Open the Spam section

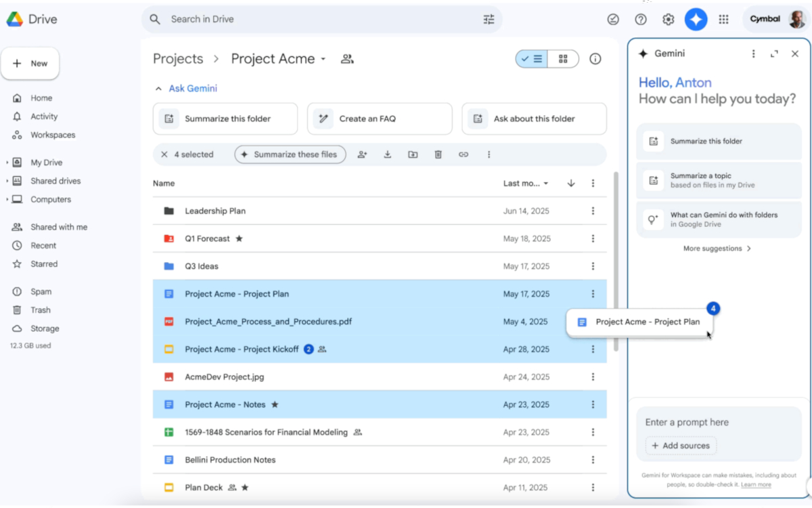pyautogui.click(x=41, y=291)
